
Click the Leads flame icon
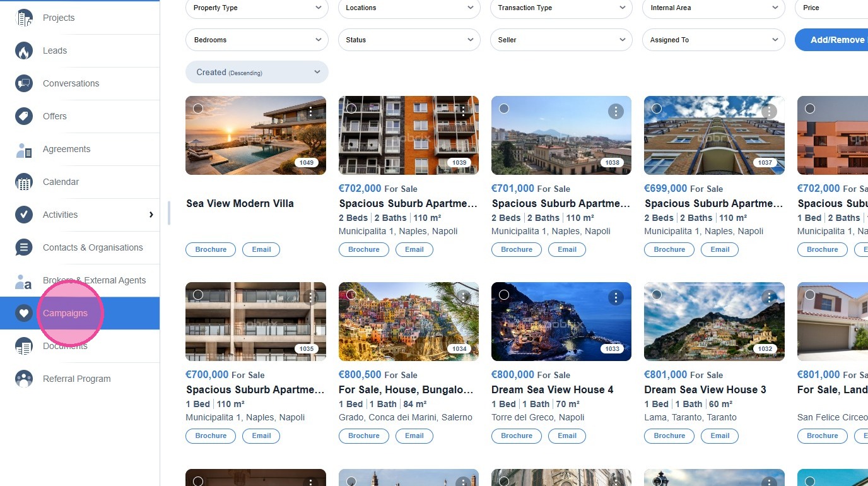point(24,50)
